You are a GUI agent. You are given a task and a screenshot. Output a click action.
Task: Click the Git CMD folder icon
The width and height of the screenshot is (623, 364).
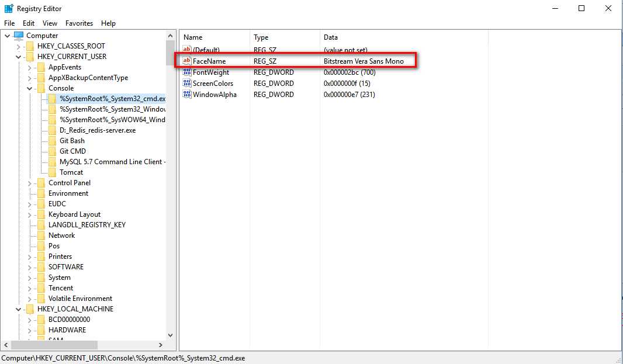(x=52, y=151)
